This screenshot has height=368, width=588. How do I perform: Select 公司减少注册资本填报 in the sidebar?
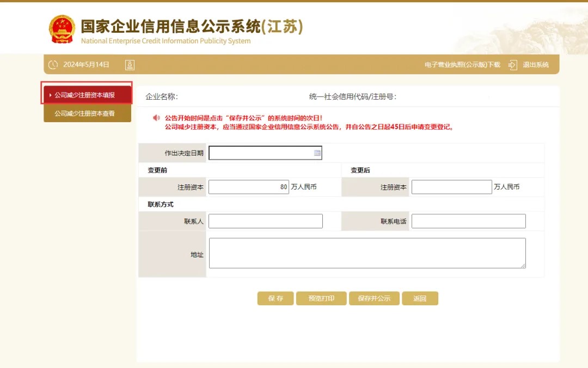(x=87, y=95)
